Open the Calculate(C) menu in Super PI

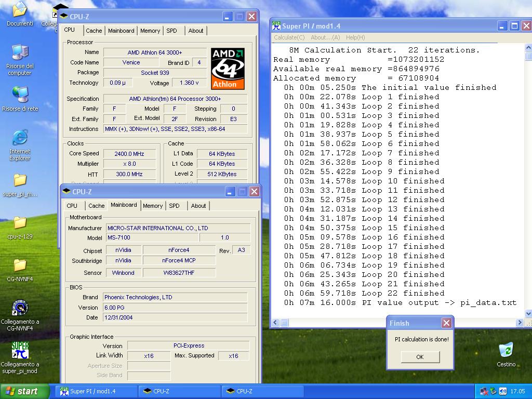coord(289,37)
